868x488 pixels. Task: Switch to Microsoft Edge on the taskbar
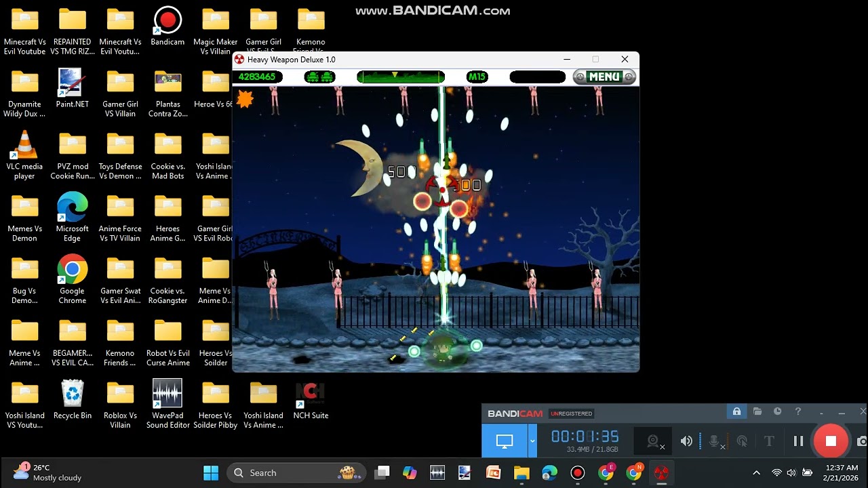point(549,472)
